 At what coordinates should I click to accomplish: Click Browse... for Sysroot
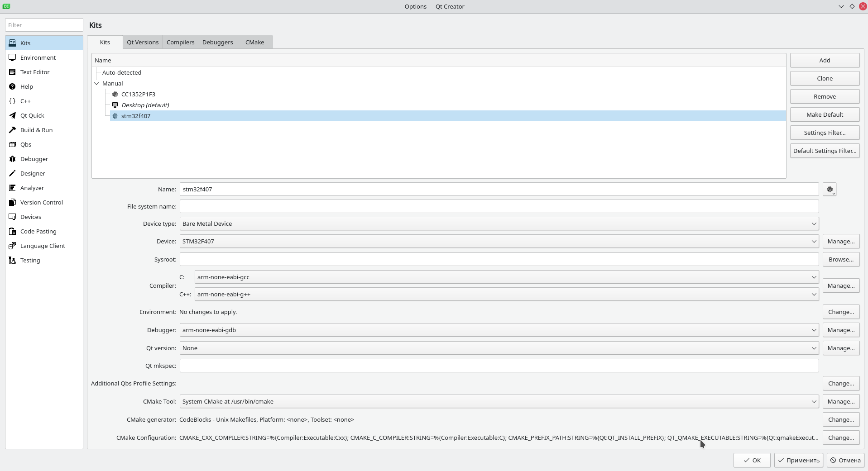point(841,259)
